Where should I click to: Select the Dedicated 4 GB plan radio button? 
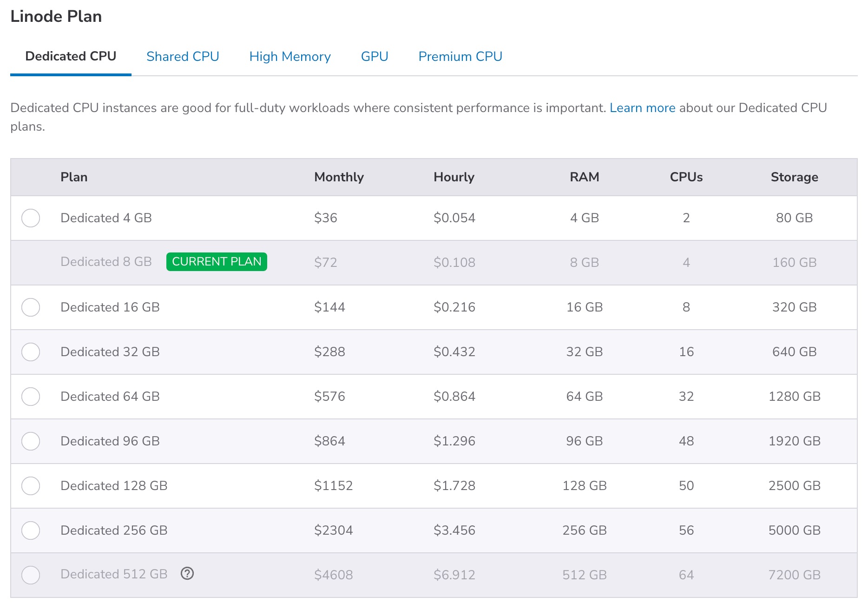click(x=31, y=218)
